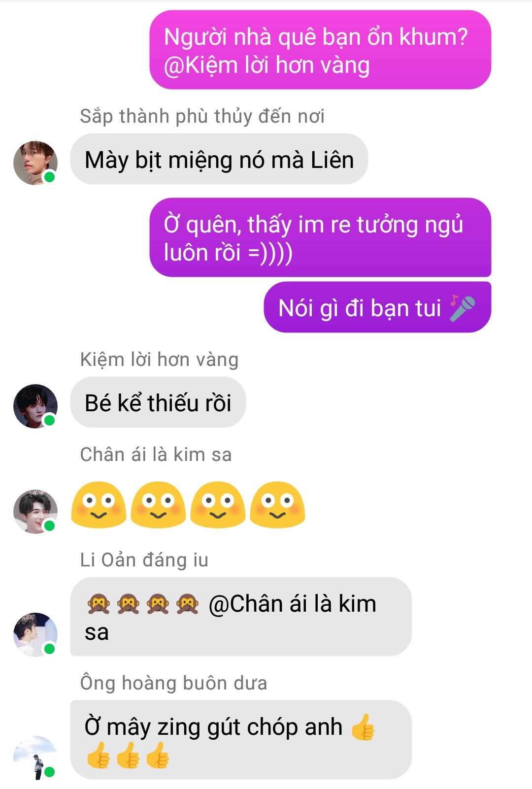This screenshot has width=532, height=789.
Task: Tap Ông hoàng buôn dưa's profile picture
Action: 35,758
